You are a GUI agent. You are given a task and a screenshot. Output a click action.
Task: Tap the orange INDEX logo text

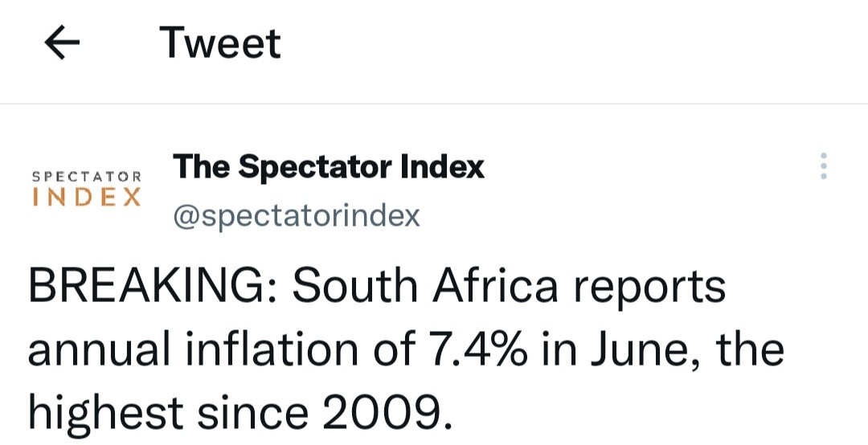[x=86, y=198]
